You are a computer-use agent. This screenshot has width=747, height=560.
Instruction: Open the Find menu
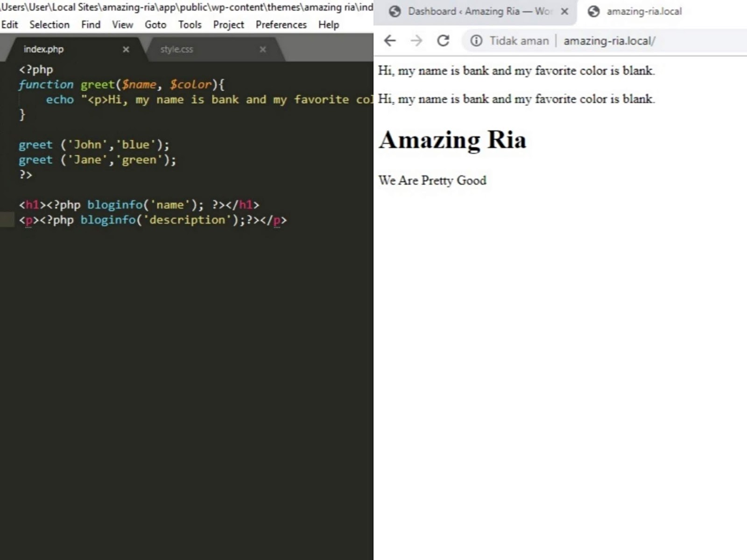pyautogui.click(x=91, y=25)
